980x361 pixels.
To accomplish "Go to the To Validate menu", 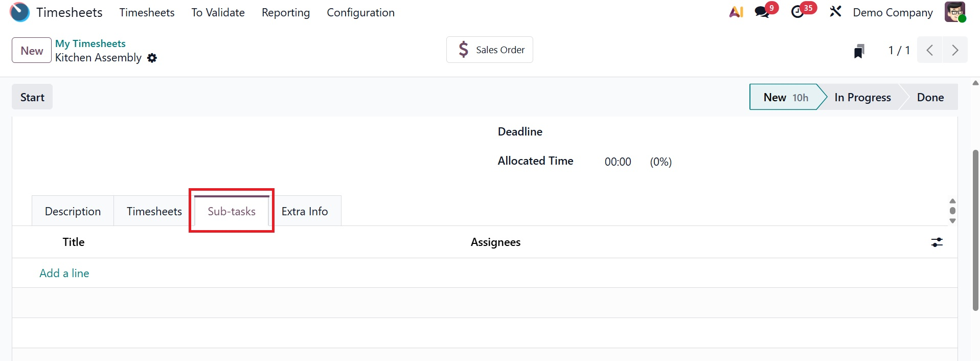I will pyautogui.click(x=218, y=13).
